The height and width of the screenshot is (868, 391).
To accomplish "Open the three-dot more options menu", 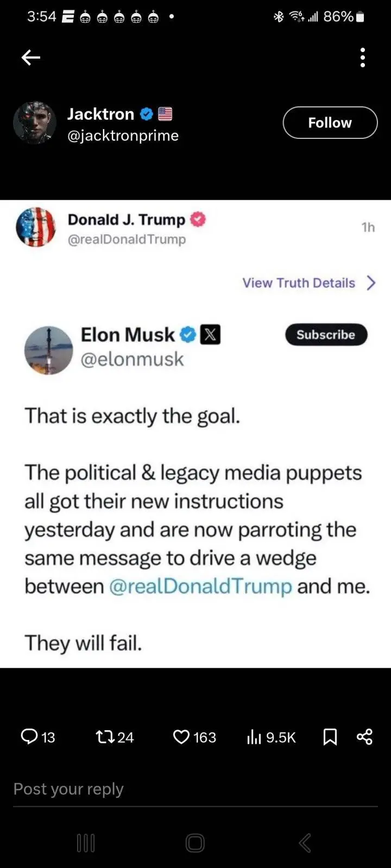I will tap(362, 57).
